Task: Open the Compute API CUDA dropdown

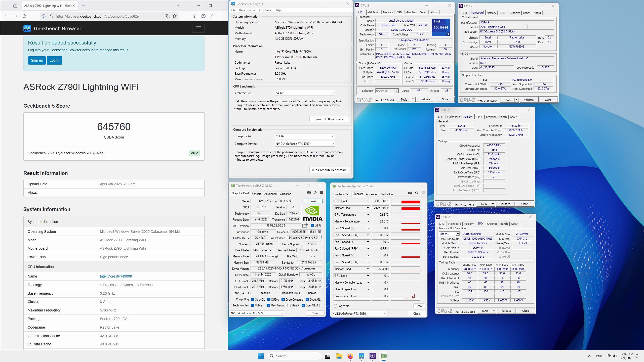Action: [305, 136]
